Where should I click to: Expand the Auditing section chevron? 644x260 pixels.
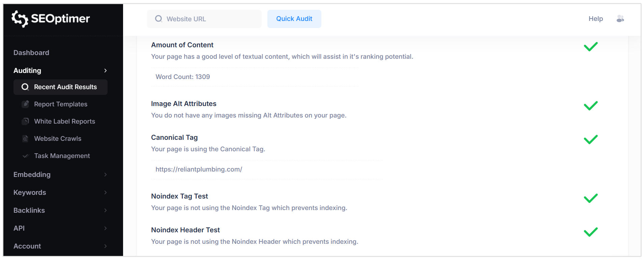(105, 71)
